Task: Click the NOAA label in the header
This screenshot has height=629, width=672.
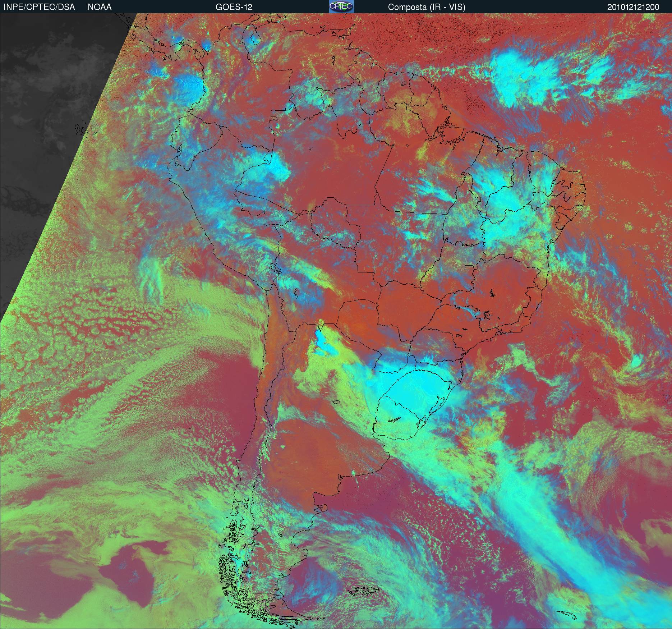Action: point(100,7)
